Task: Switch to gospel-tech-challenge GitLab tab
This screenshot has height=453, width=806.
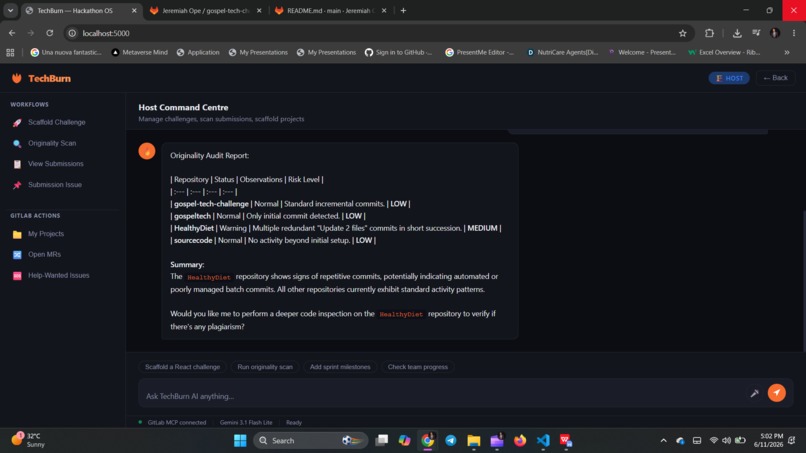Action: coord(206,11)
